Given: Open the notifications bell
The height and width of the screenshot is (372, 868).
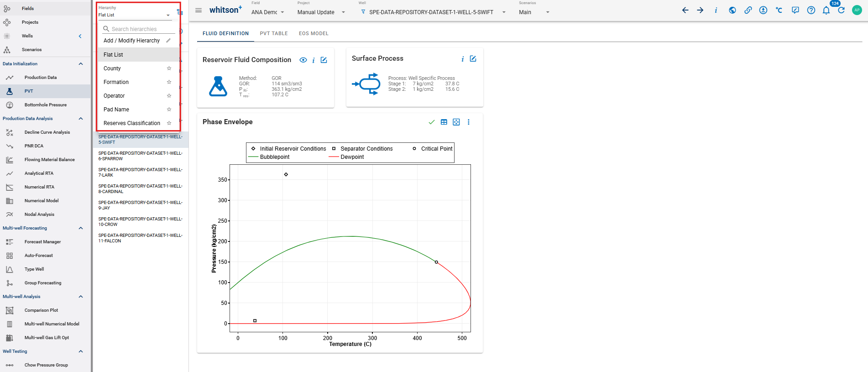Looking at the screenshot, I should tap(826, 10).
